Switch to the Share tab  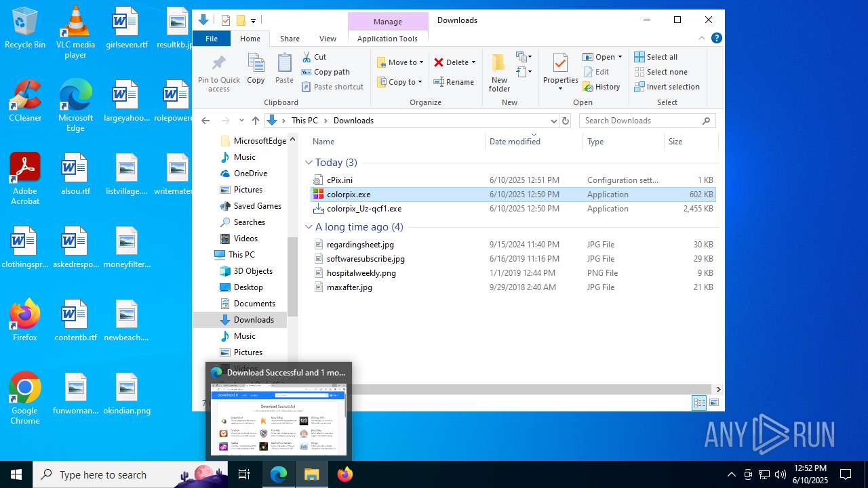click(x=290, y=39)
